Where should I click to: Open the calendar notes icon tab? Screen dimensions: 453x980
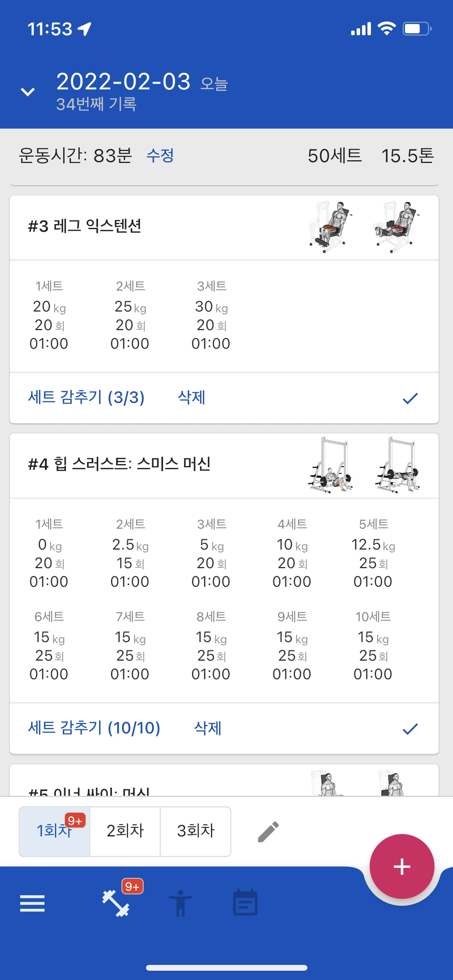245,902
